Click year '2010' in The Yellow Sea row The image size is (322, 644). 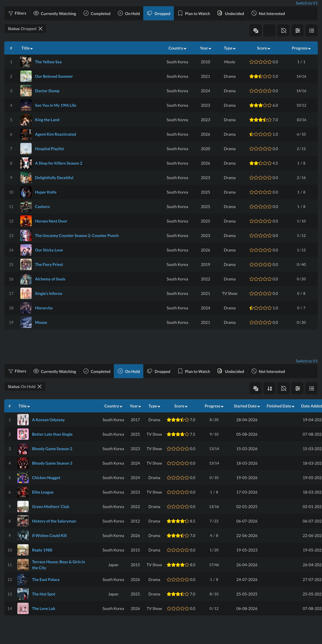click(x=205, y=62)
